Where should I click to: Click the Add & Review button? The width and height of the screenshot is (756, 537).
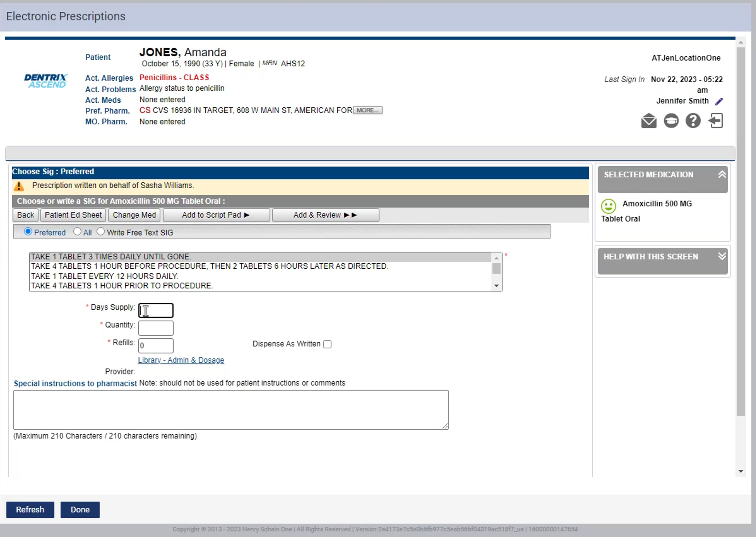pyautogui.click(x=325, y=215)
